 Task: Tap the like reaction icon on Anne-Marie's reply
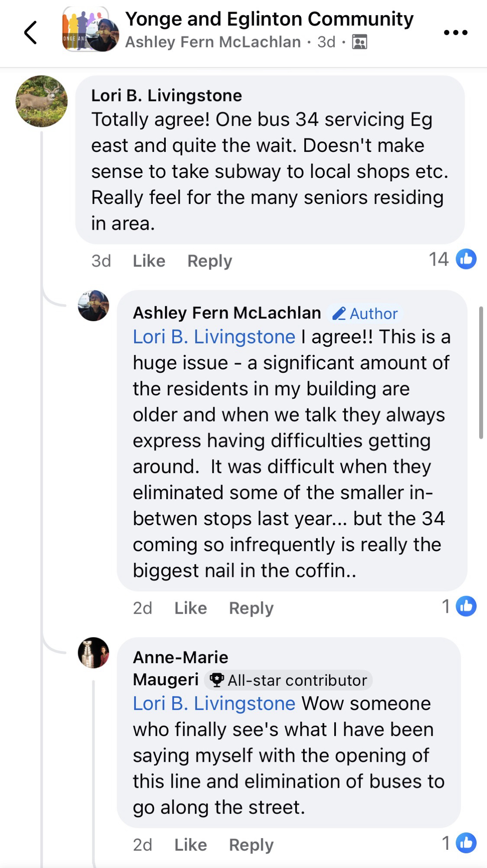(x=466, y=843)
